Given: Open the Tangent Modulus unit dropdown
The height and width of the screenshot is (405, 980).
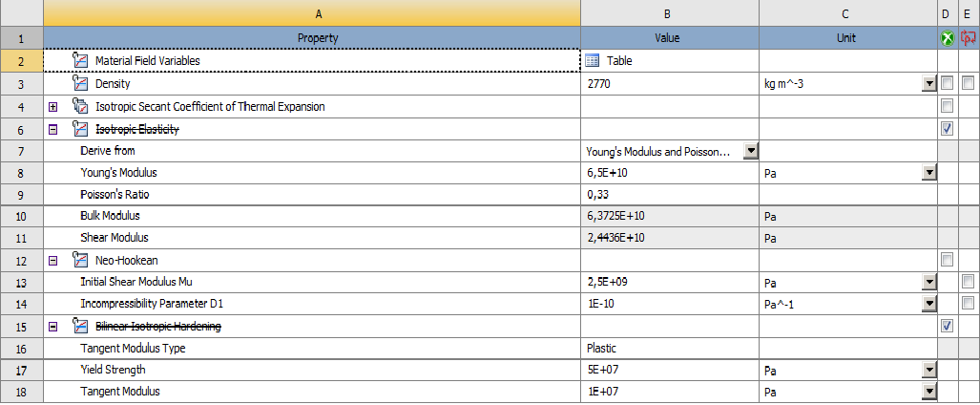Looking at the screenshot, I should (x=929, y=392).
